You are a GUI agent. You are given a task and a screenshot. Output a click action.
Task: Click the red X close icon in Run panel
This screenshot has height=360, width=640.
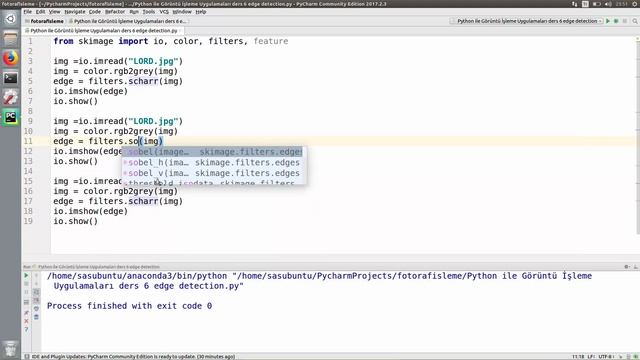27,321
